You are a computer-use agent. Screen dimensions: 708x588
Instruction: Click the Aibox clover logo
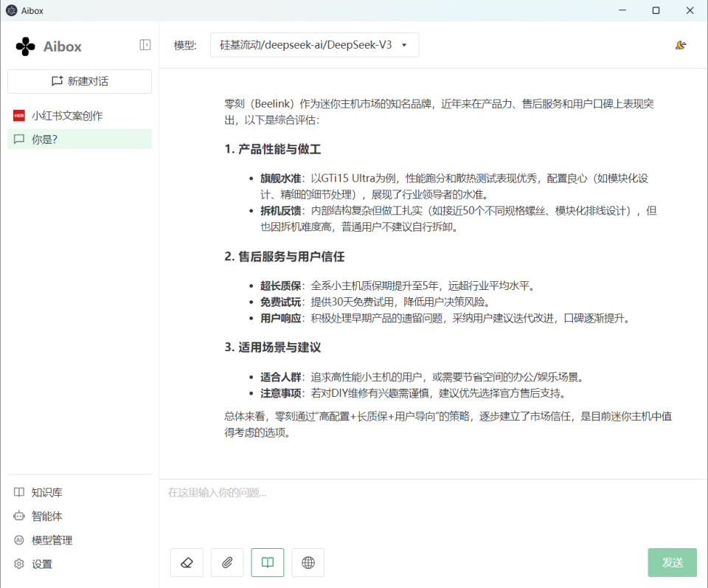[x=25, y=46]
